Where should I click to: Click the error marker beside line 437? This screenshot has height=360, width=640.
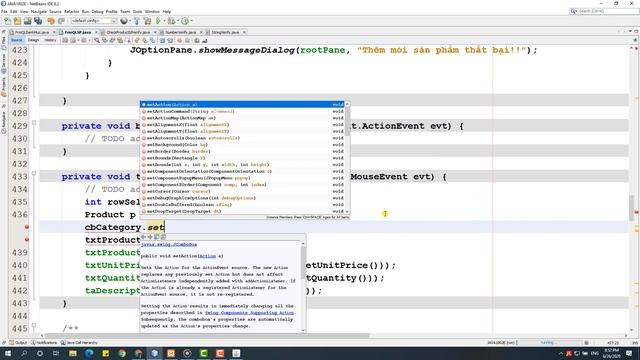[27, 227]
